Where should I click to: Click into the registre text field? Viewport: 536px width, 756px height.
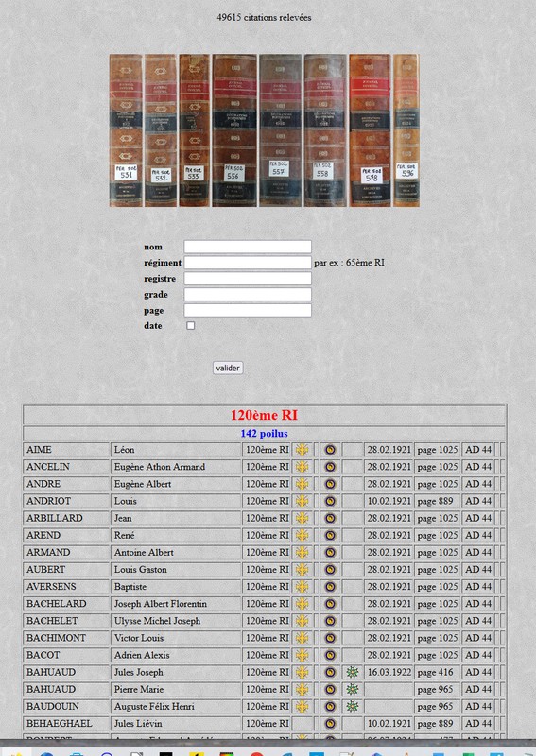pyautogui.click(x=248, y=279)
